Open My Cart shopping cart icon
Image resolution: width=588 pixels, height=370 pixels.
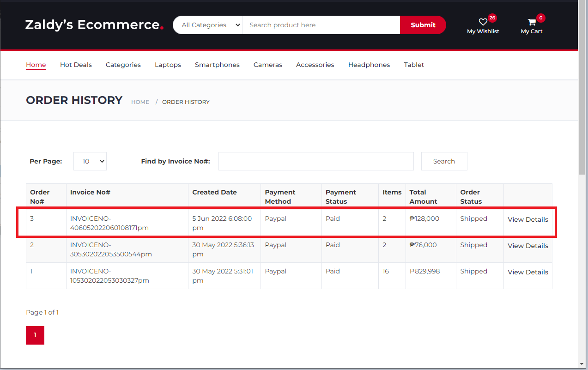point(532,22)
